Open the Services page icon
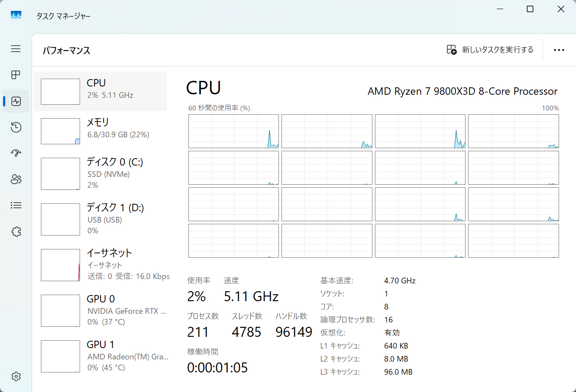Viewport: 576px width, 392px height. [16, 232]
